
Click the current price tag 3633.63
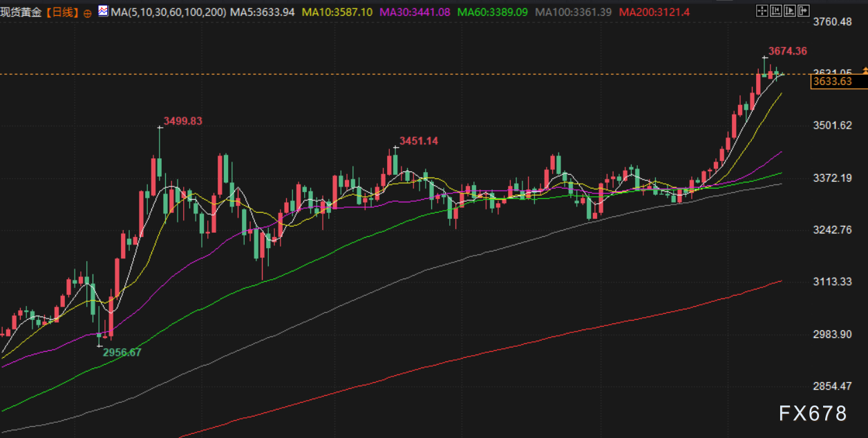point(832,82)
